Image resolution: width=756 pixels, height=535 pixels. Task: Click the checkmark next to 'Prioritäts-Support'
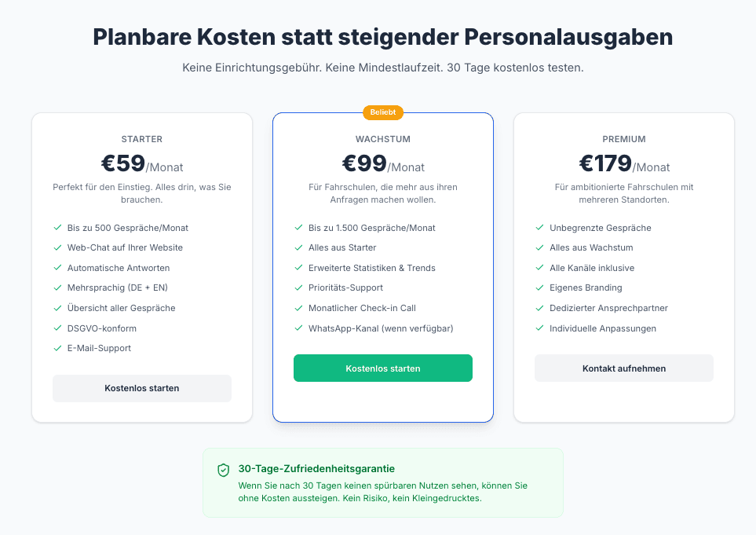(298, 287)
